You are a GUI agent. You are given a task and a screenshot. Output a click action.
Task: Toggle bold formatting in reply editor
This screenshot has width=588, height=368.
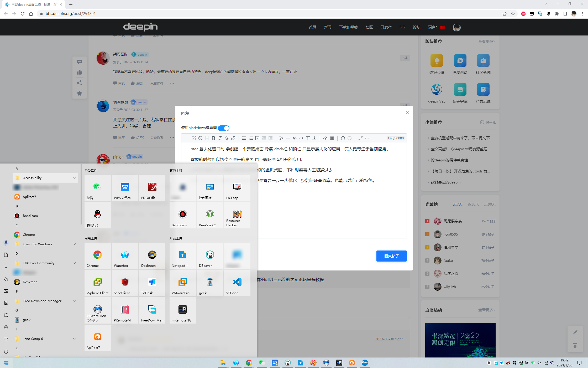213,138
